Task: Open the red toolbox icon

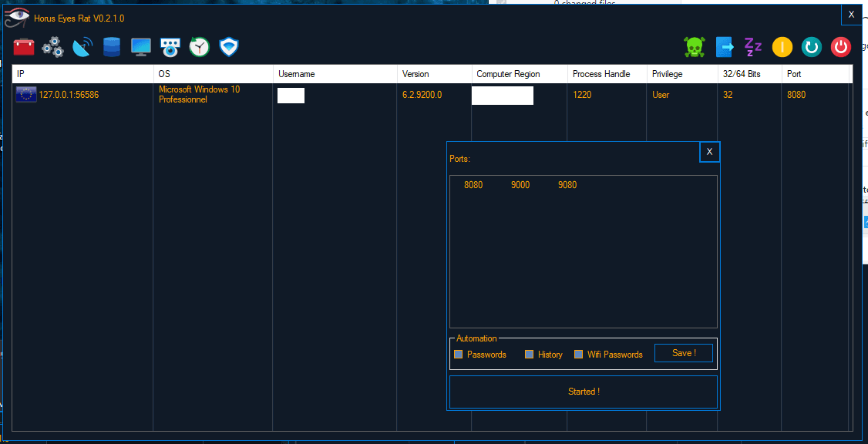Action: click(24, 48)
